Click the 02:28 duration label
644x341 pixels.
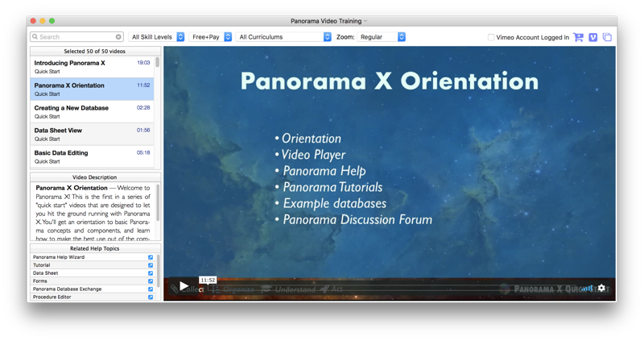[143, 107]
